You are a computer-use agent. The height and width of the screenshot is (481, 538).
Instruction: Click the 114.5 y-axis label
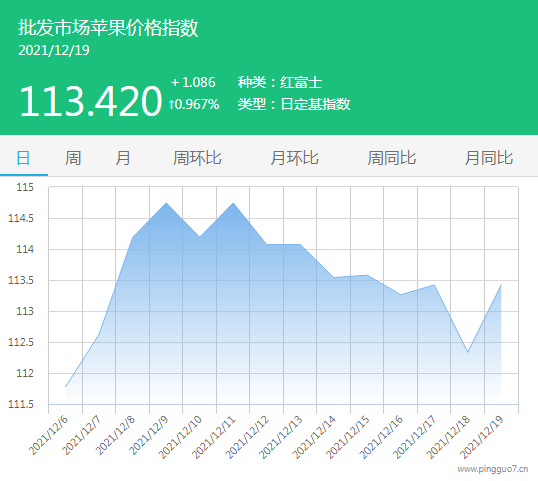point(21,218)
